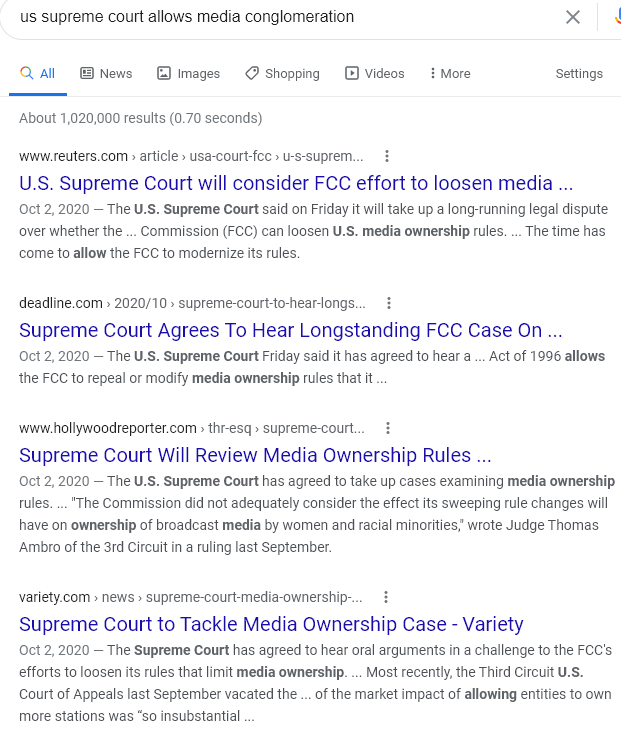Expand the More search categories menu
The height and width of the screenshot is (732, 621).
point(450,73)
